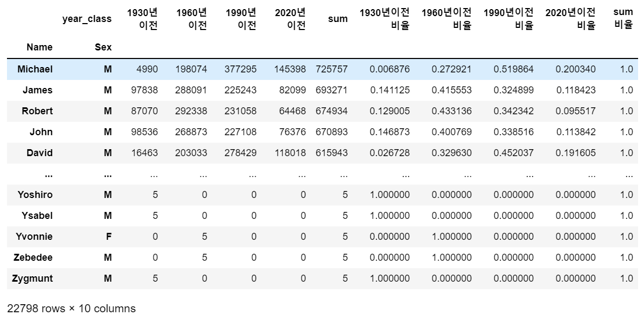Viewport: 644px width, 316px height.
Task: Click the sum column header
Action: coord(338,19)
